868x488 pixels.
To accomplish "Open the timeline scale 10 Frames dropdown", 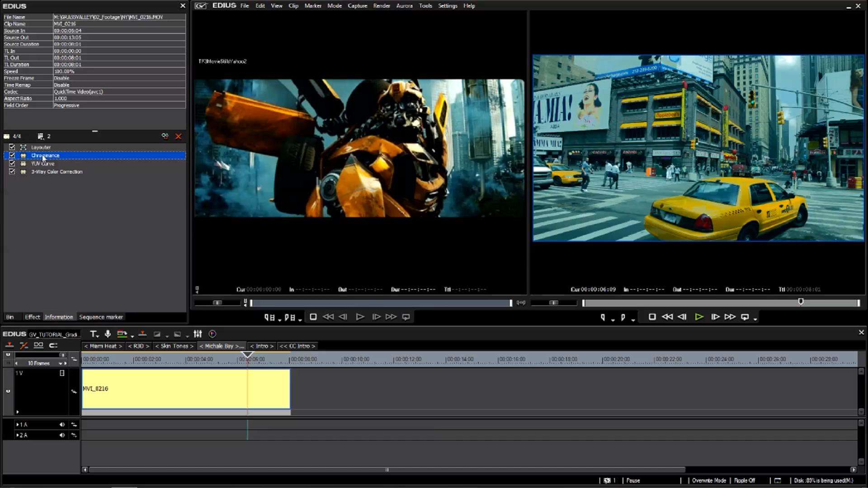I will (60, 363).
